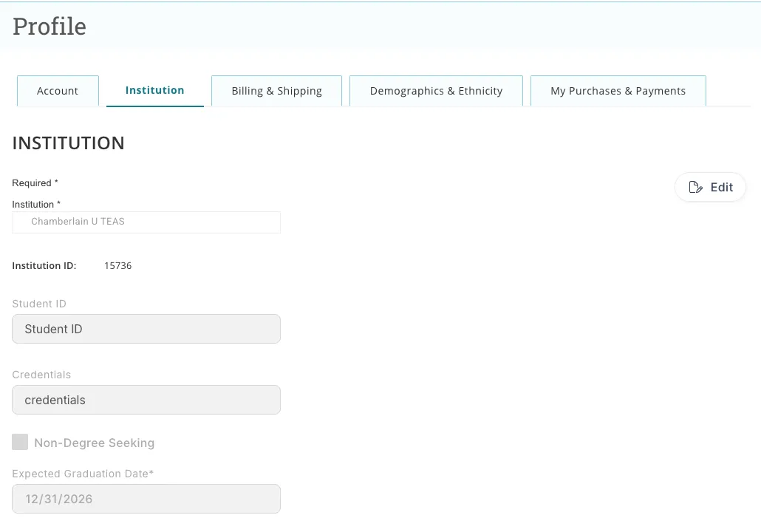Click the pencil-document icon in the Edit button
761x532 pixels.
(695, 188)
